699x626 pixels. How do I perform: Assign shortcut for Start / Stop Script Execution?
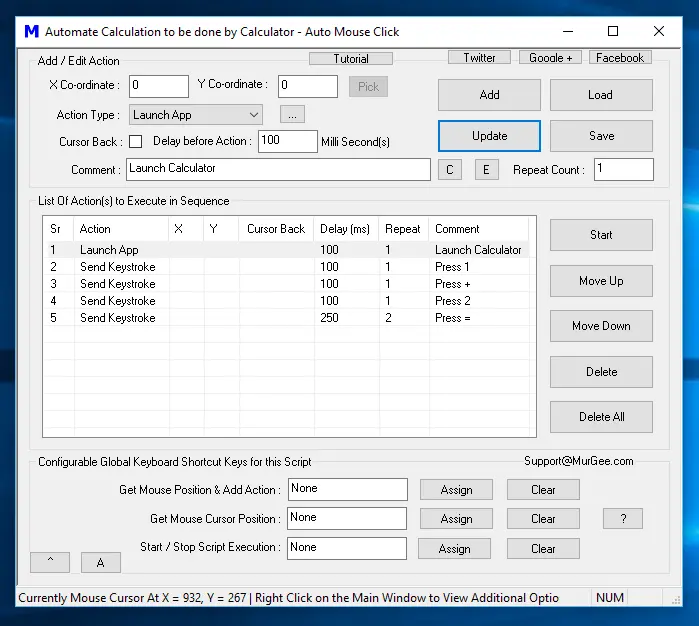click(454, 549)
